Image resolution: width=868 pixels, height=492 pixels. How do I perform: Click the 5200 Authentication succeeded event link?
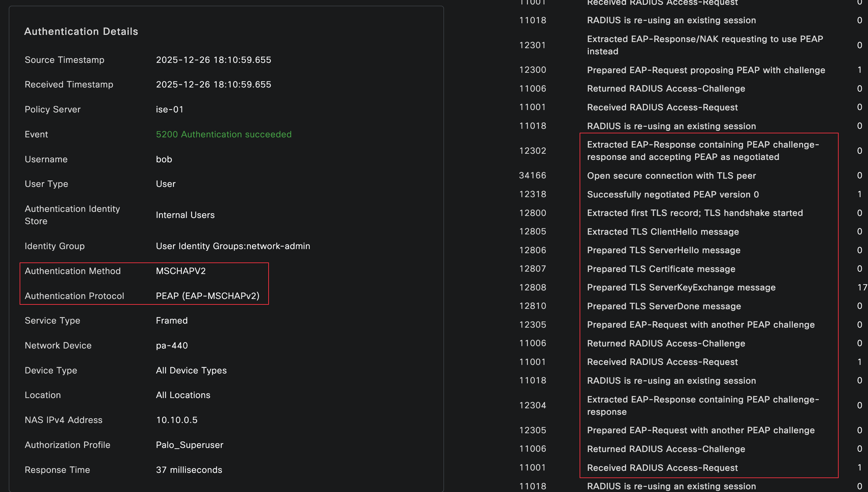[x=223, y=134]
